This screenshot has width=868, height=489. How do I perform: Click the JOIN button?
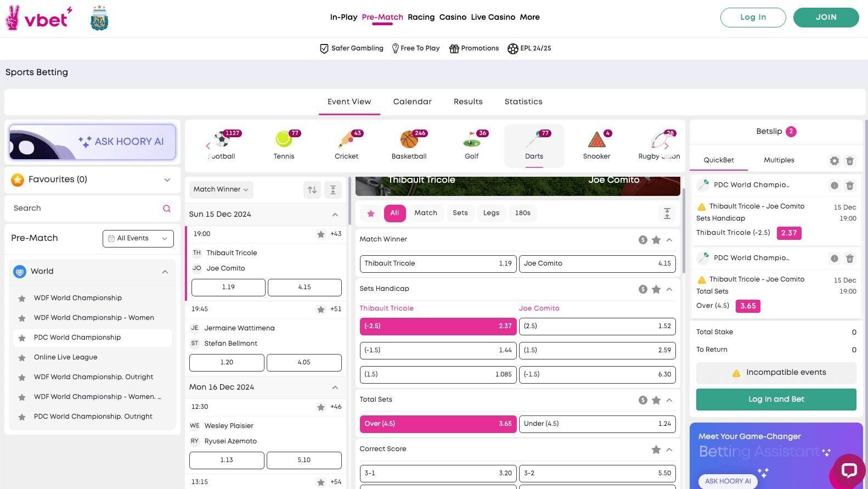pyautogui.click(x=826, y=18)
